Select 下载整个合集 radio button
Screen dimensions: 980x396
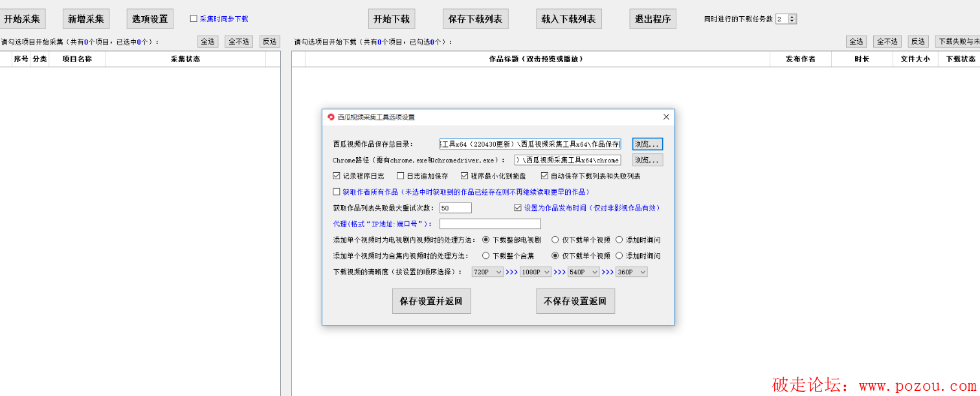pyautogui.click(x=485, y=256)
